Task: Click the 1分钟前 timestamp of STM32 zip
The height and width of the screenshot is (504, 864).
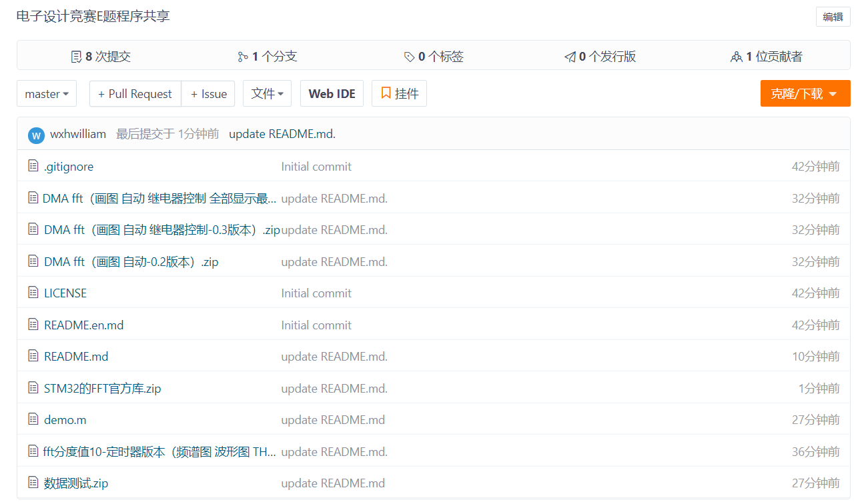Action: (819, 388)
